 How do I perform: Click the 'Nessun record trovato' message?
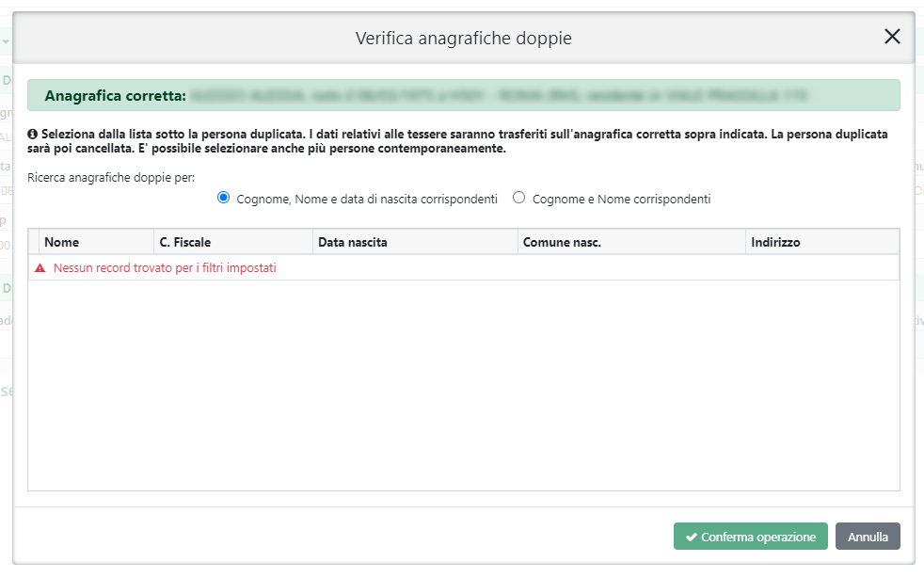165,268
